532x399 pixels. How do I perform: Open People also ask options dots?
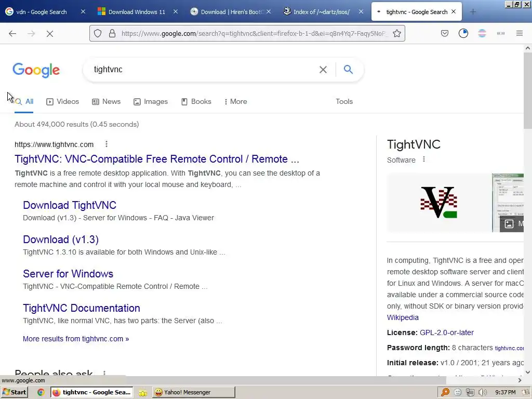104,373
